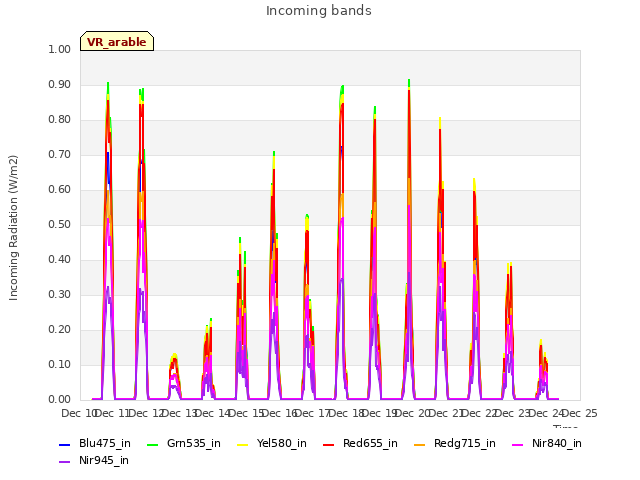The width and height of the screenshot is (640, 480).
Task: Click the purple Nir945_in legend swatch
Action: tap(65, 462)
